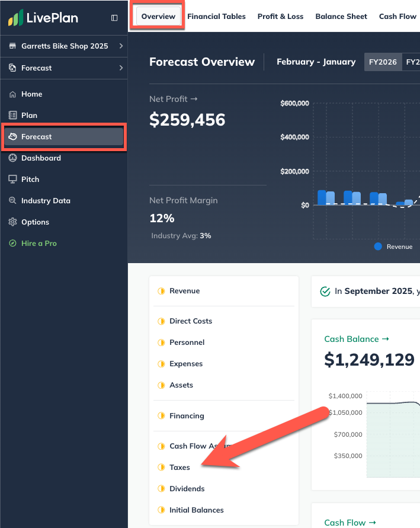The image size is (420, 528).
Task: Click the Plan document icon
Action: pyautogui.click(x=12, y=116)
